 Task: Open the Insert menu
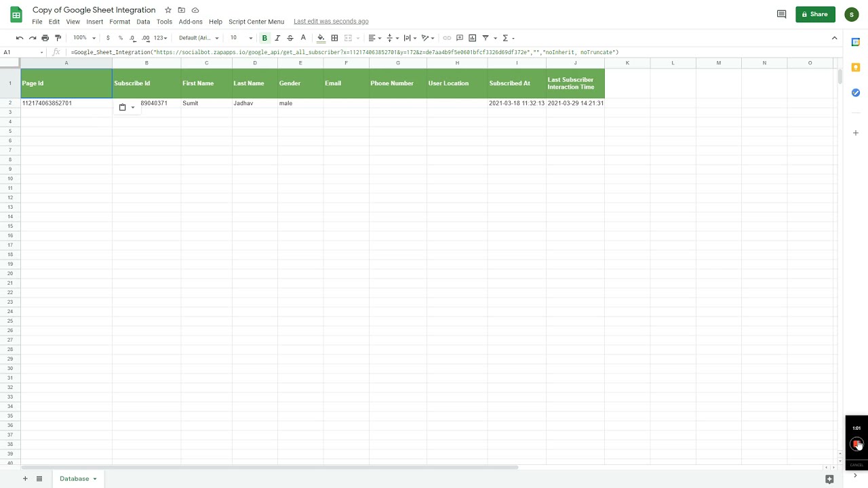(95, 22)
